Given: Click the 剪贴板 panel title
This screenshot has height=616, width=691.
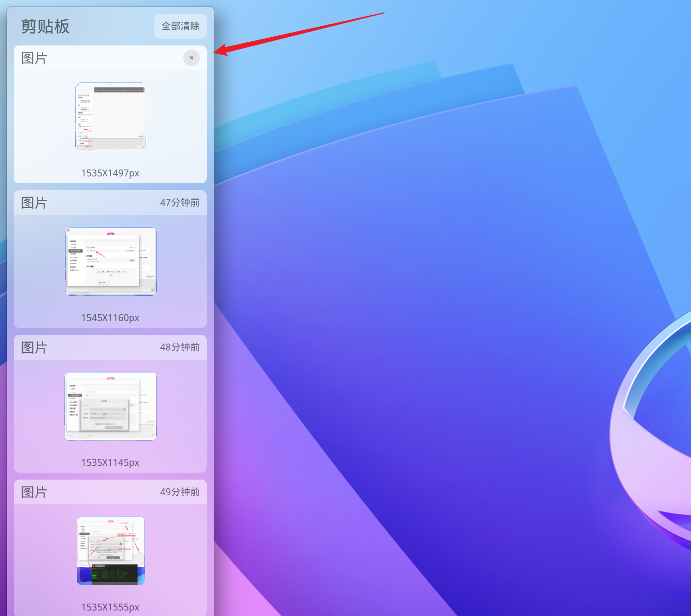Looking at the screenshot, I should point(45,26).
